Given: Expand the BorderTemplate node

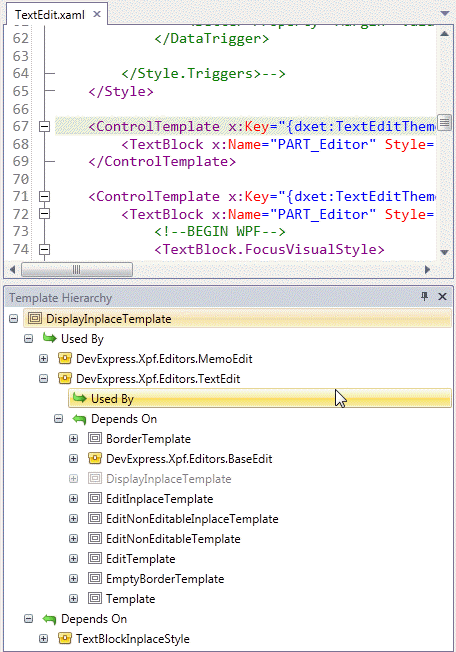Looking at the screenshot, I should (73, 439).
